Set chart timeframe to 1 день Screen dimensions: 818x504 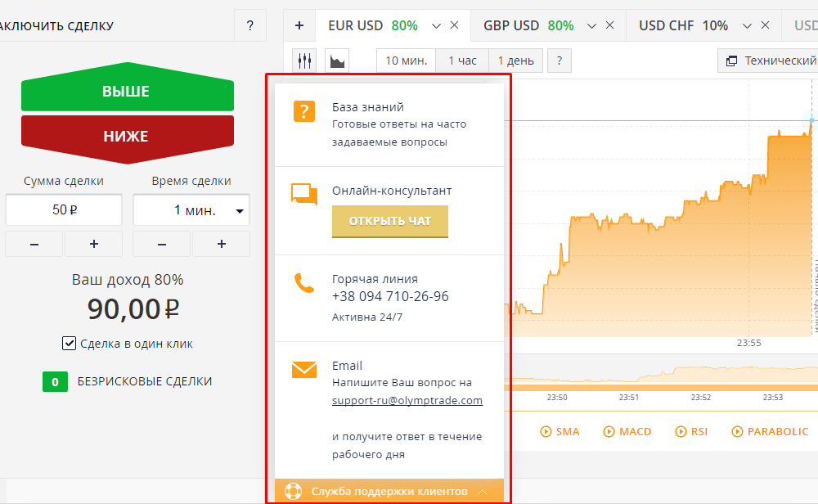coord(515,61)
